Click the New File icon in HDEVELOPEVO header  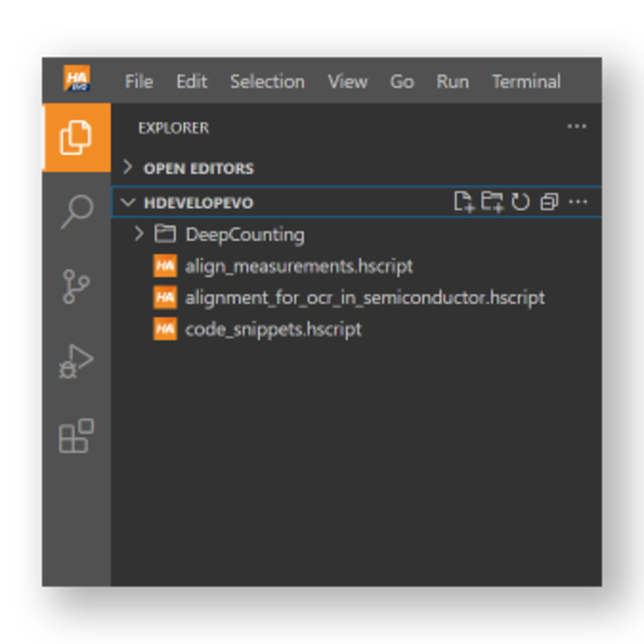coord(464,202)
